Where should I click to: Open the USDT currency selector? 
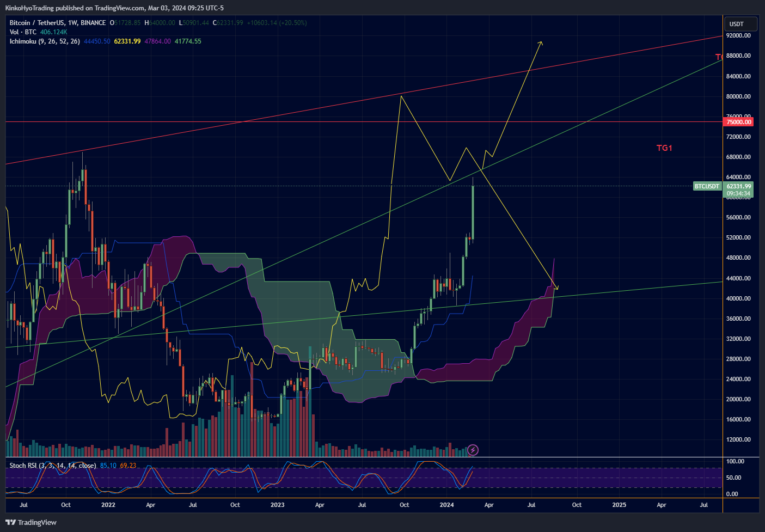(741, 24)
